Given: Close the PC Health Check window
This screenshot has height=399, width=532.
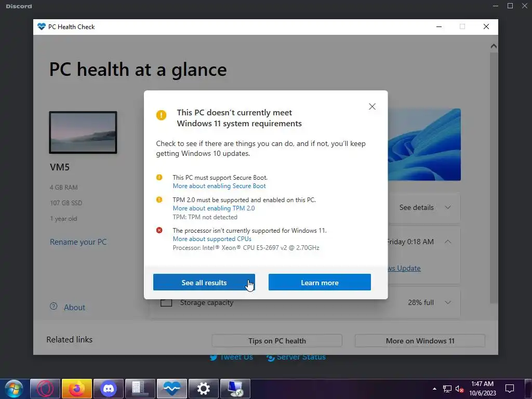Looking at the screenshot, I should (x=486, y=27).
